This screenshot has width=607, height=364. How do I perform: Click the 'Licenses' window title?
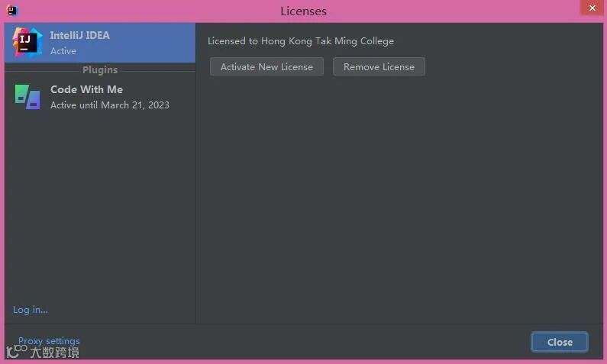click(304, 11)
